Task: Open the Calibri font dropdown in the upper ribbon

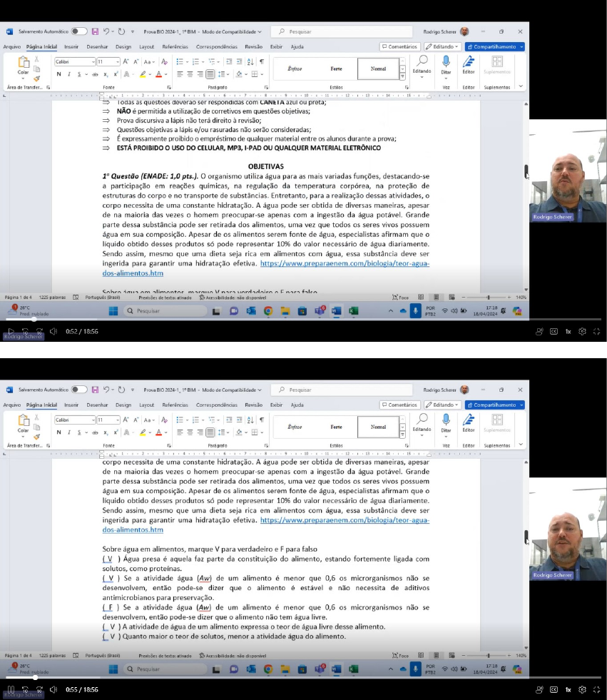Action: tap(74, 62)
